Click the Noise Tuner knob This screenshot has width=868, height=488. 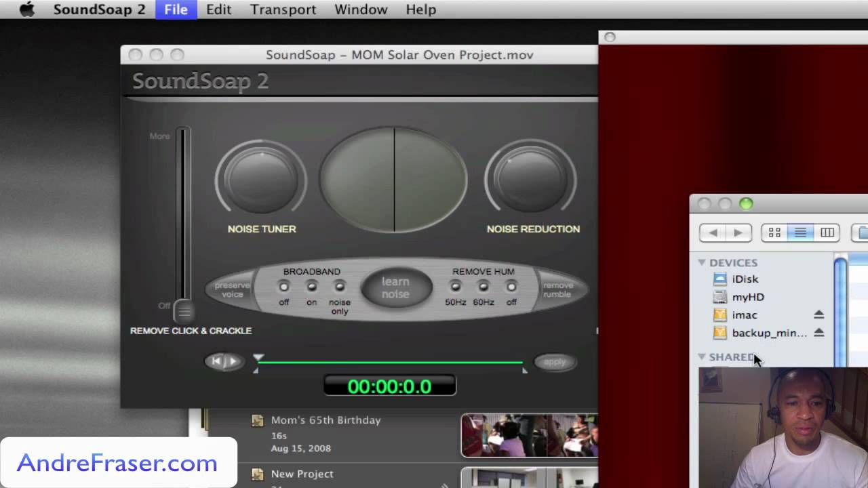pos(261,180)
